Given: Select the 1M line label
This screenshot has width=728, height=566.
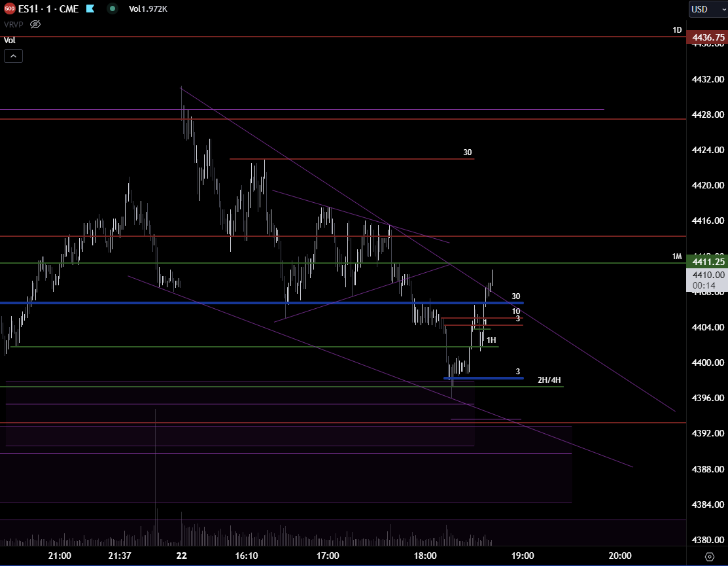Looking at the screenshot, I should click(x=677, y=256).
